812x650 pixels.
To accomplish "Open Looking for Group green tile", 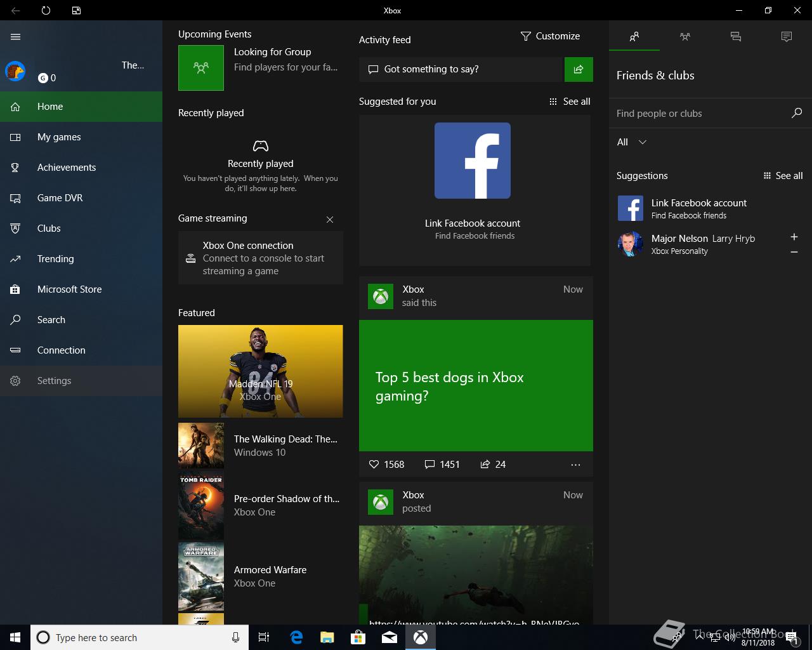I will (201, 67).
